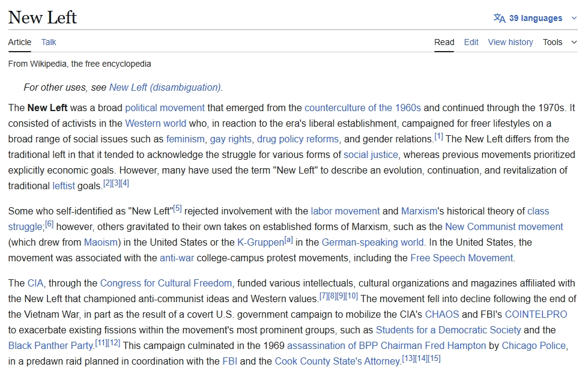
Task: Jump to footnote [a]
Action: [288, 240]
